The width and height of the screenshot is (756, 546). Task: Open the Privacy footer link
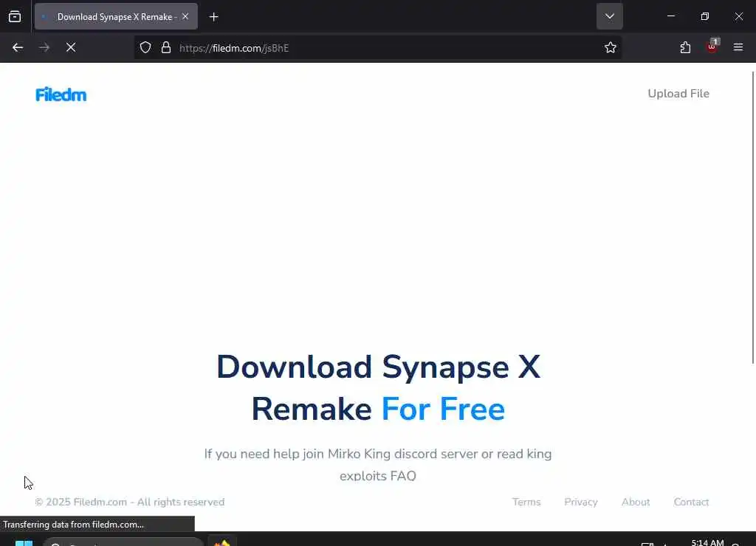point(580,502)
